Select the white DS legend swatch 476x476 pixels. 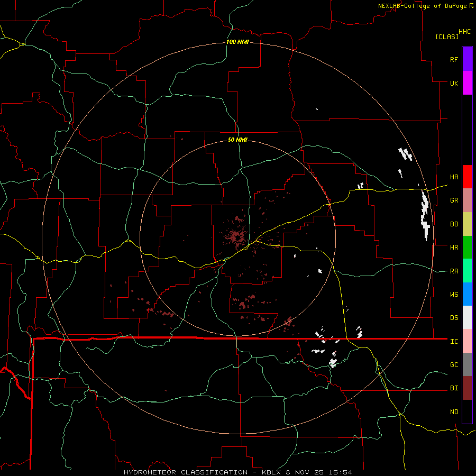[x=467, y=317]
